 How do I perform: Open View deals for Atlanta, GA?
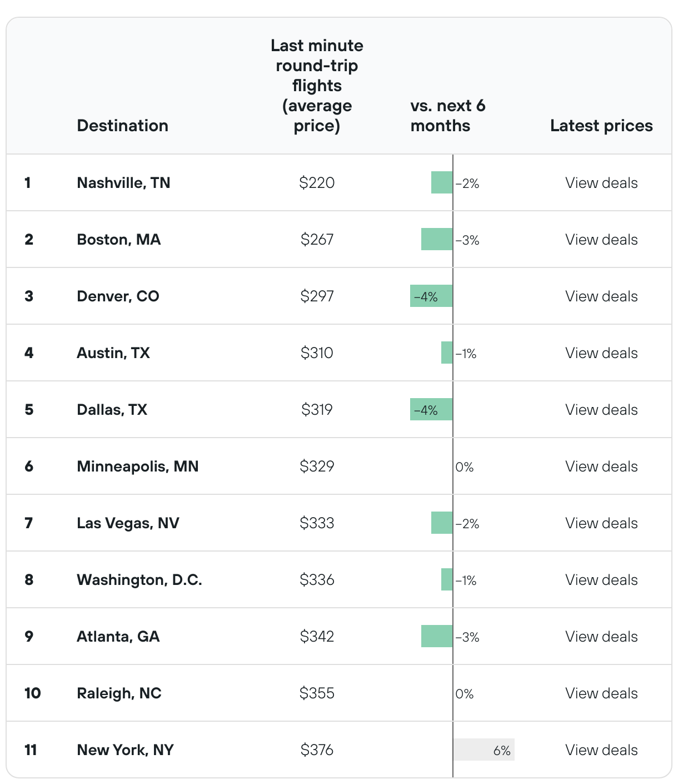(x=601, y=637)
